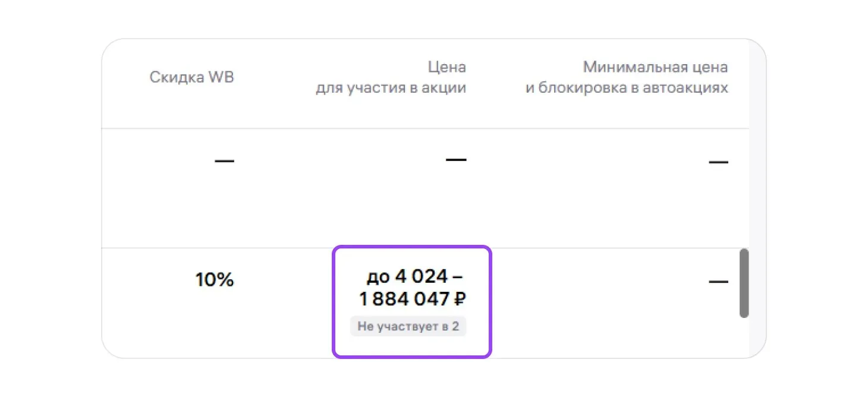Click first-row dash in minimum price column
This screenshot has height=397, width=868.
coord(718,161)
